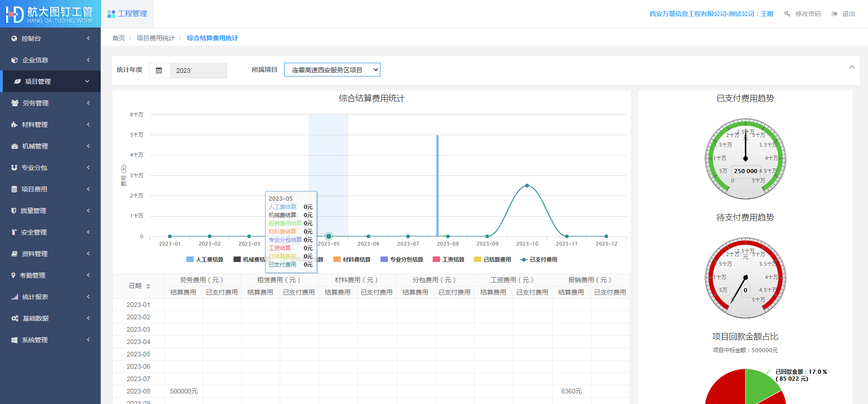Toggle 已支付费用 line in chart legend

coord(539,260)
